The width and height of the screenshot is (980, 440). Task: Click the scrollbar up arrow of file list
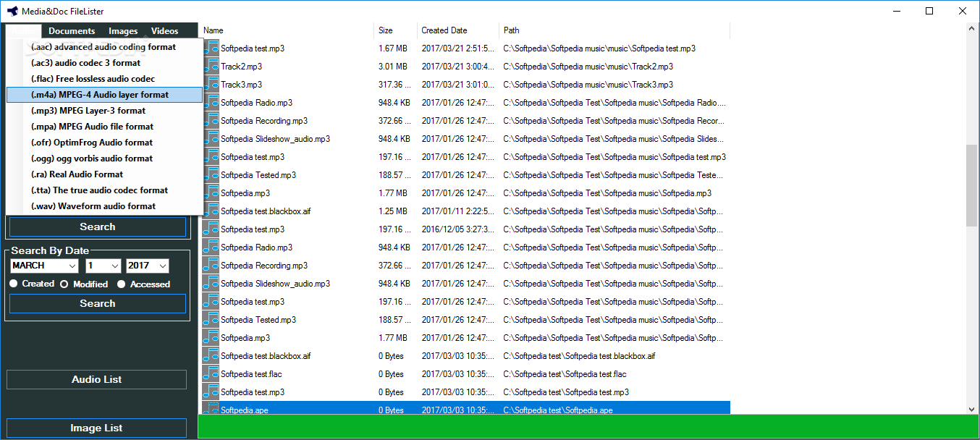(x=971, y=29)
